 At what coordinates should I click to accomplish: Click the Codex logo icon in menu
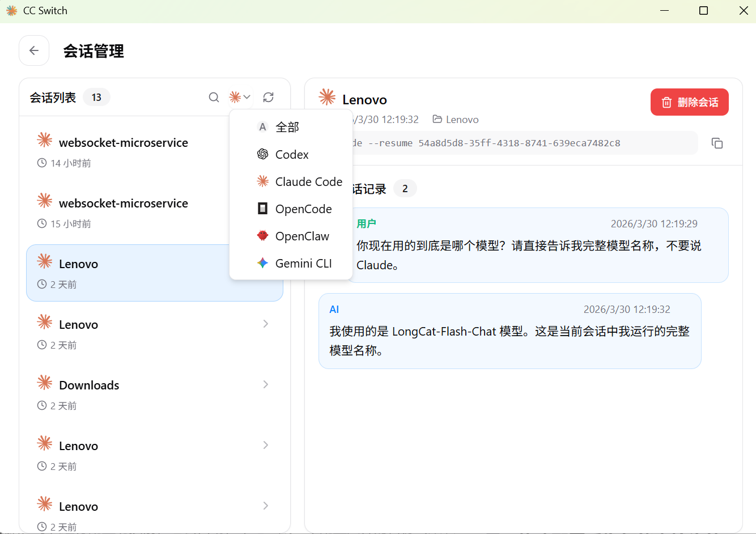pos(262,154)
